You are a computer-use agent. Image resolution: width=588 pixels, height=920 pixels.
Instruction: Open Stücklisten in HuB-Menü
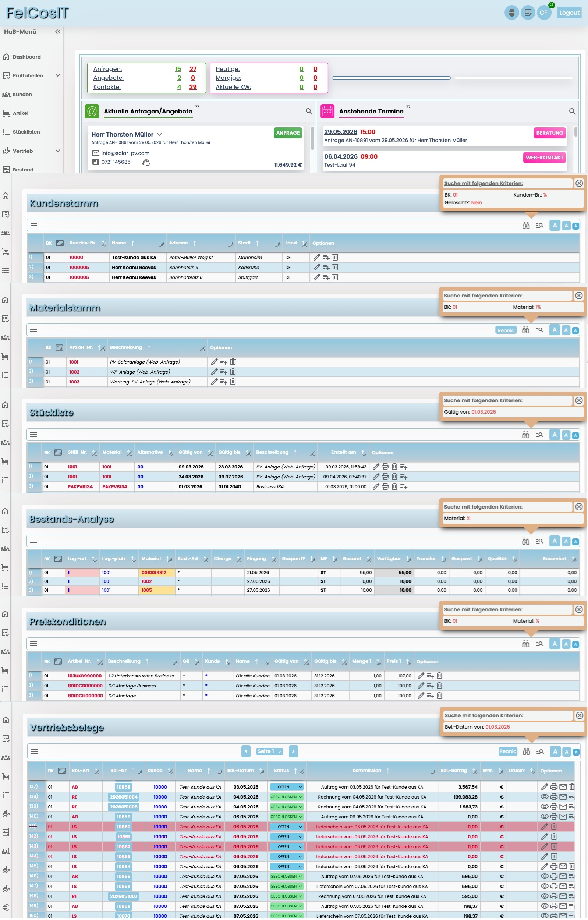click(x=26, y=132)
